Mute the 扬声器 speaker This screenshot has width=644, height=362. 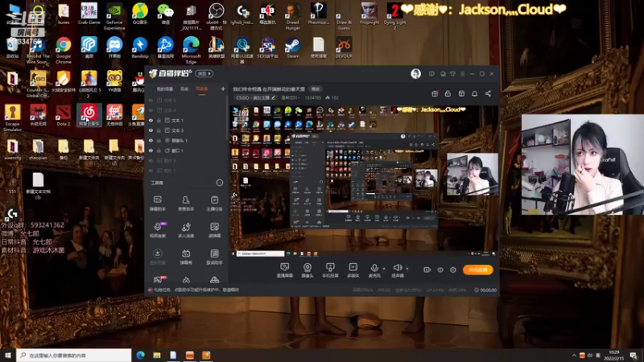tap(397, 270)
